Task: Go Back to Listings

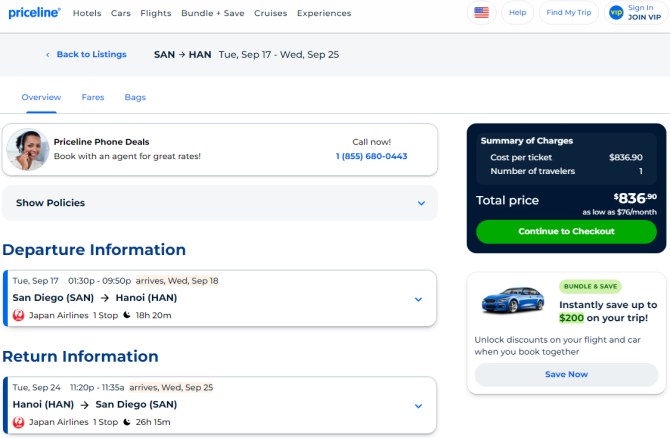Action: point(91,55)
